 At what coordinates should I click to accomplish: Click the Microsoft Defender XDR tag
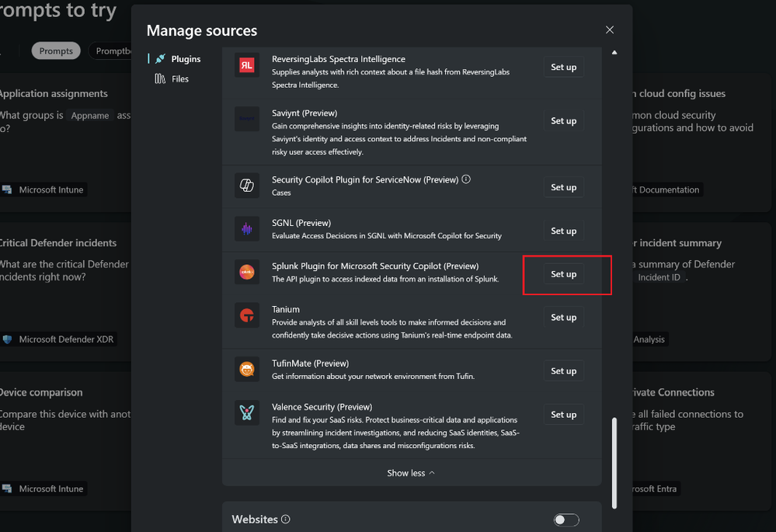point(58,339)
